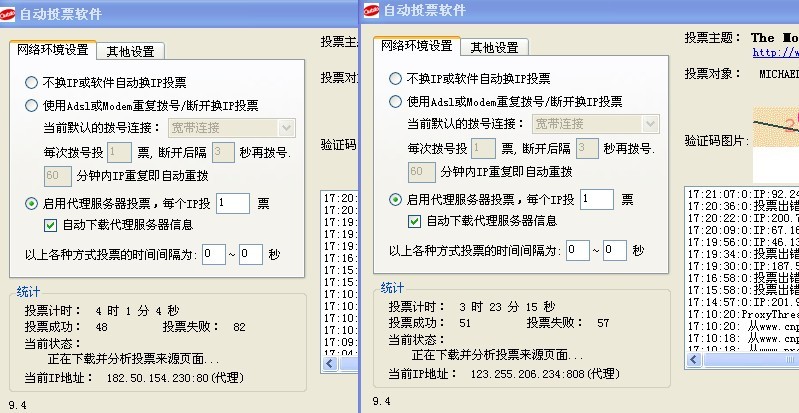Select '不换IP或软件自动换IP投票' radio in right window
The image size is (799, 413).
click(396, 79)
